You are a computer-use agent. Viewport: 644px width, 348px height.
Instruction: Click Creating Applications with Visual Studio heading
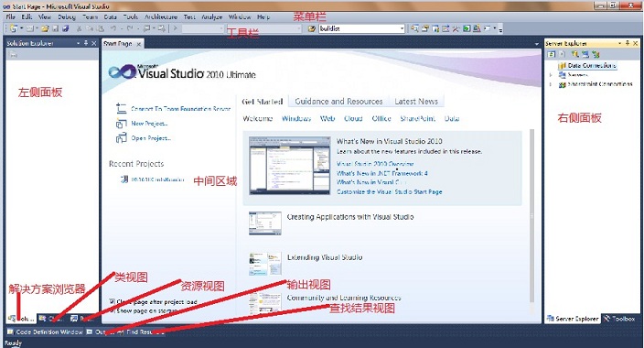pos(350,217)
